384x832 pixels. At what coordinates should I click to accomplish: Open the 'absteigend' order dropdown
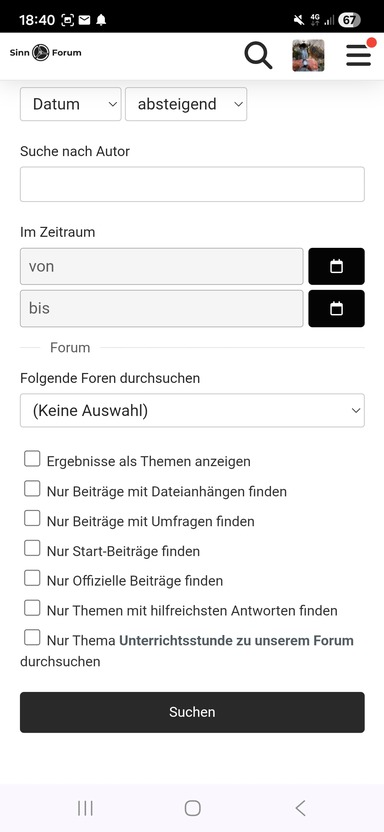(186, 104)
